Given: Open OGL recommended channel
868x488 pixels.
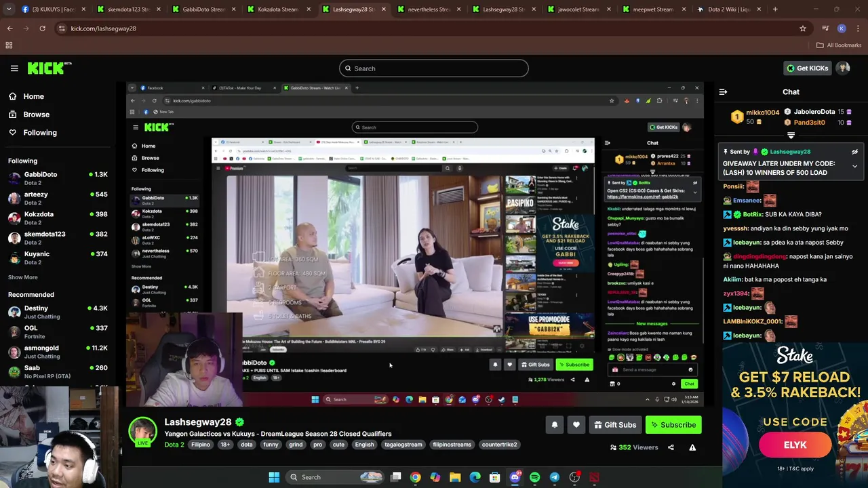Looking at the screenshot, I should pos(58,332).
